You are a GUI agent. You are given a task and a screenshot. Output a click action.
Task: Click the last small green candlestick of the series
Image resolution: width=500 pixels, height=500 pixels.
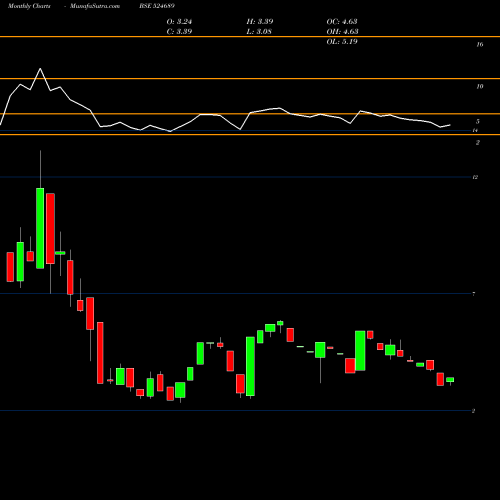[x=450, y=380]
